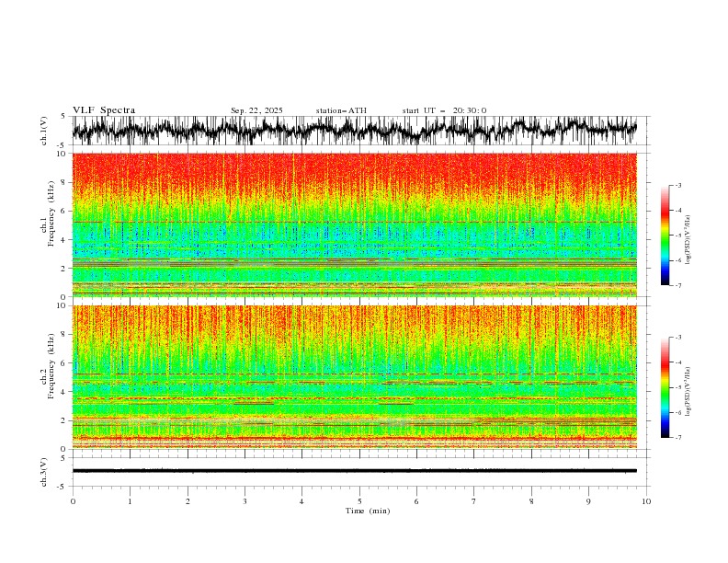Screen dimensions: 728x563
Task: Click time axis tick label "7"
Action: pos(474,501)
